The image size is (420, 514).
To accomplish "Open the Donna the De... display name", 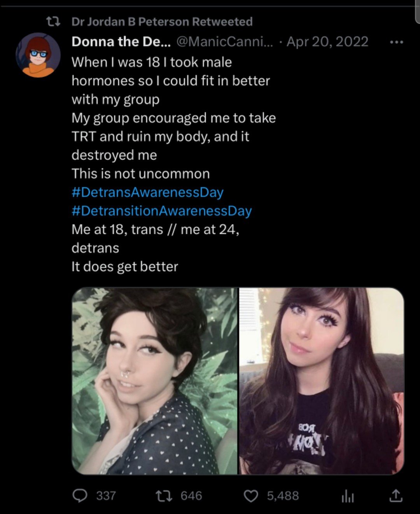I will tap(121, 42).
